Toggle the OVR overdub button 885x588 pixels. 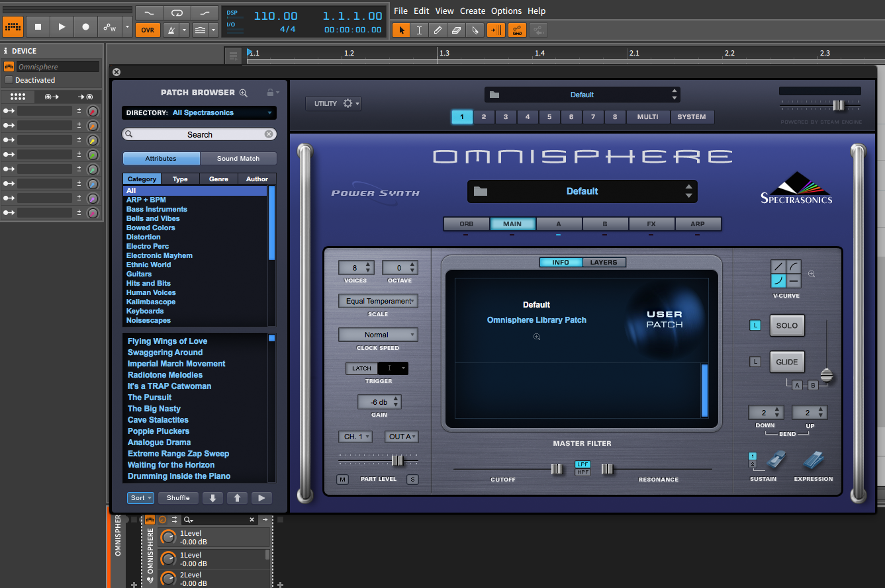tap(148, 30)
